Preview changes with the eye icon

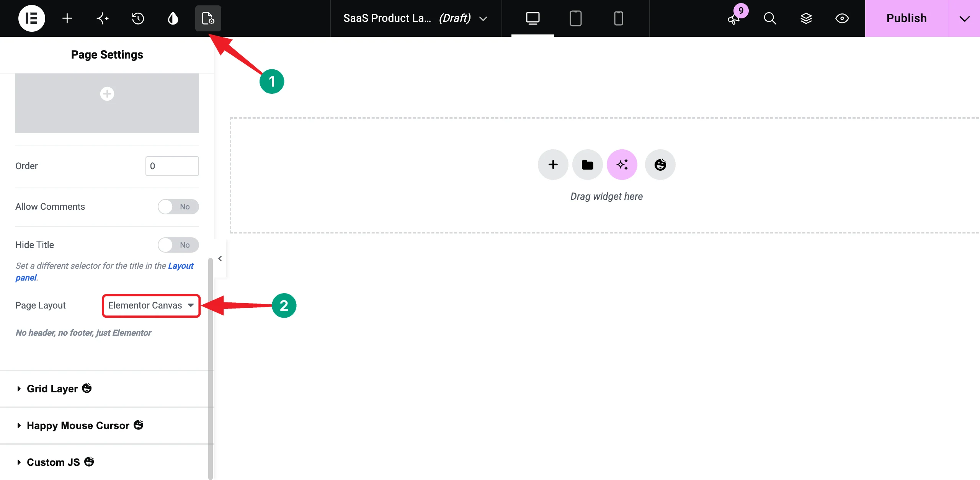tap(842, 18)
